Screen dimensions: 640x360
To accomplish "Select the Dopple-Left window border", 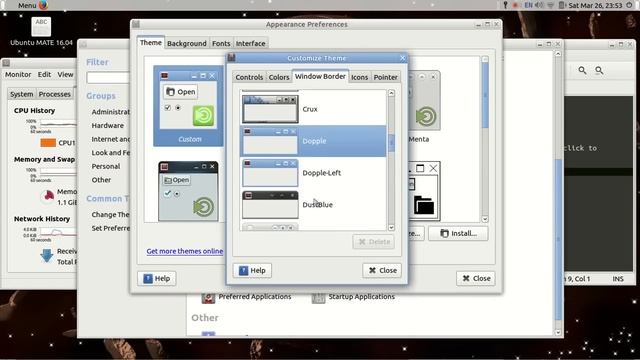I will tap(313, 173).
